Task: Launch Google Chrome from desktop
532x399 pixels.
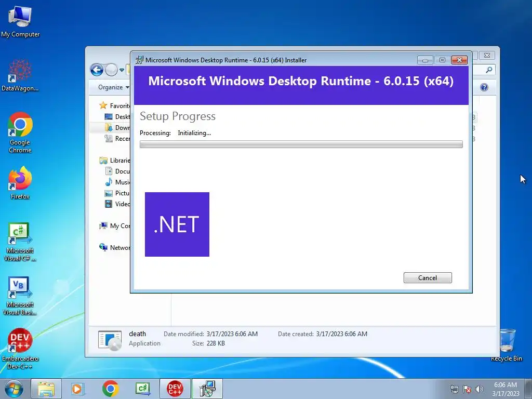Action: point(20,132)
